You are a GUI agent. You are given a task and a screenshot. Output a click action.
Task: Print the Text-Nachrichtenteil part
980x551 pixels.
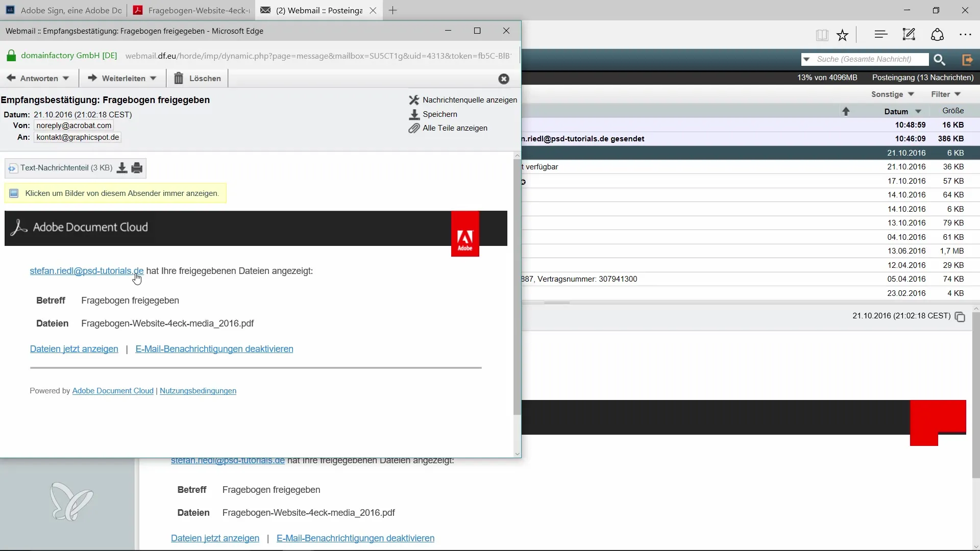tap(137, 168)
